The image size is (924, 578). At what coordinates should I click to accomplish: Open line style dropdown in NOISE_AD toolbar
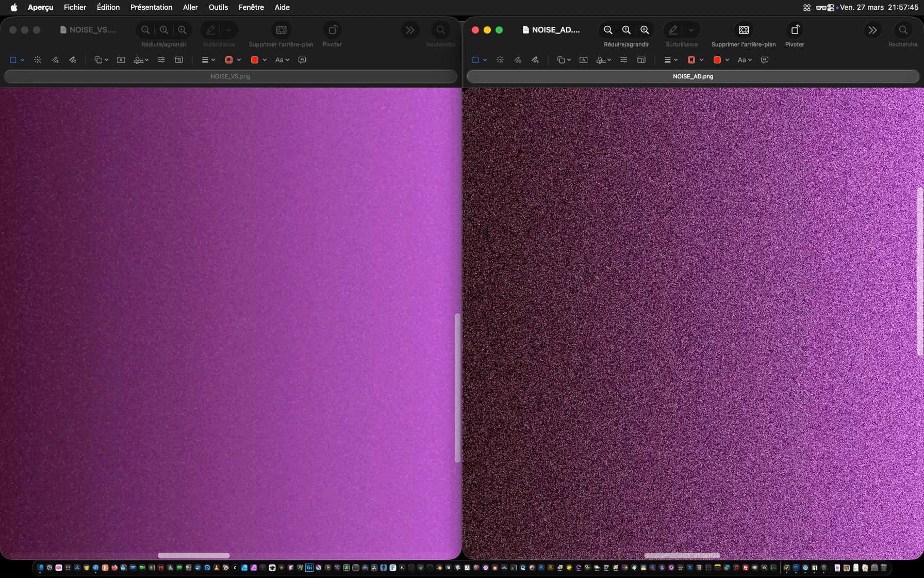click(670, 60)
